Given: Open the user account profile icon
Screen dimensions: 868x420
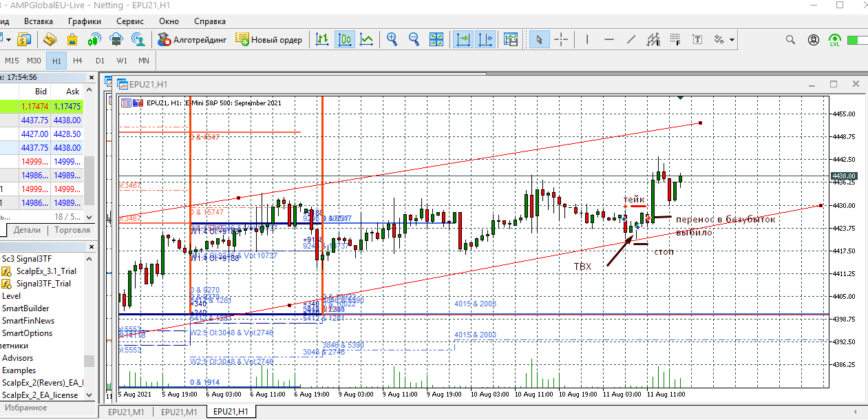Looking at the screenshot, I should point(814,40).
